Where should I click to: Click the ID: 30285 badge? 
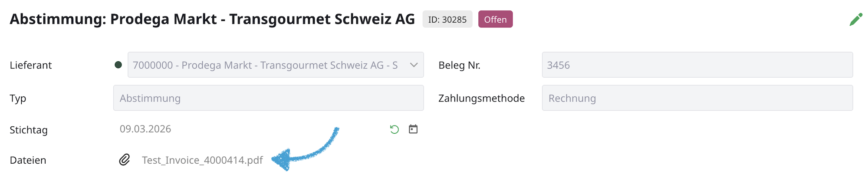coord(447,20)
